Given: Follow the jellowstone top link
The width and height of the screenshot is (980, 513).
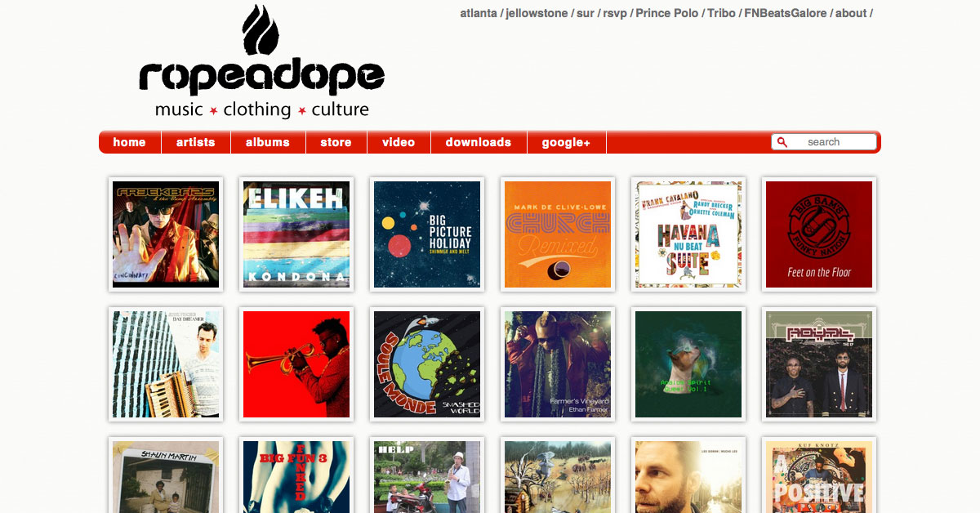Looking at the screenshot, I should pos(537,13).
